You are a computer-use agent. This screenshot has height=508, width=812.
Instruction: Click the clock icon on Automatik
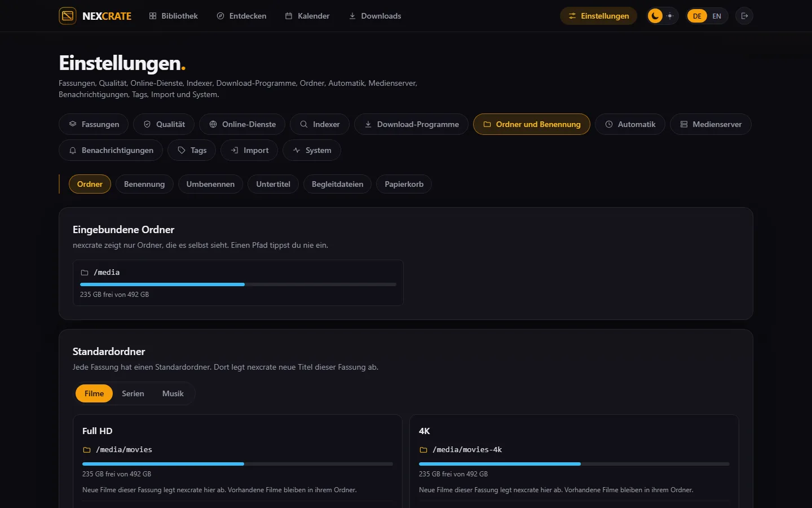click(x=609, y=124)
